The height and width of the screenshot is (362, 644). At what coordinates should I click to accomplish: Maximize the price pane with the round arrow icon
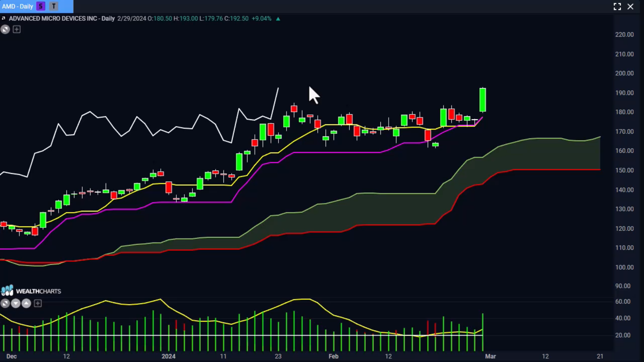coord(5,29)
